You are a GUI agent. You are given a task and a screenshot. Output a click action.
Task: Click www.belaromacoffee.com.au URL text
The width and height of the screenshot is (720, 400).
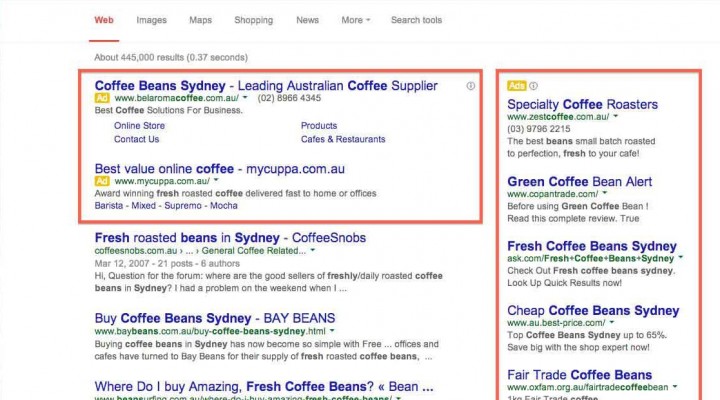click(x=177, y=98)
